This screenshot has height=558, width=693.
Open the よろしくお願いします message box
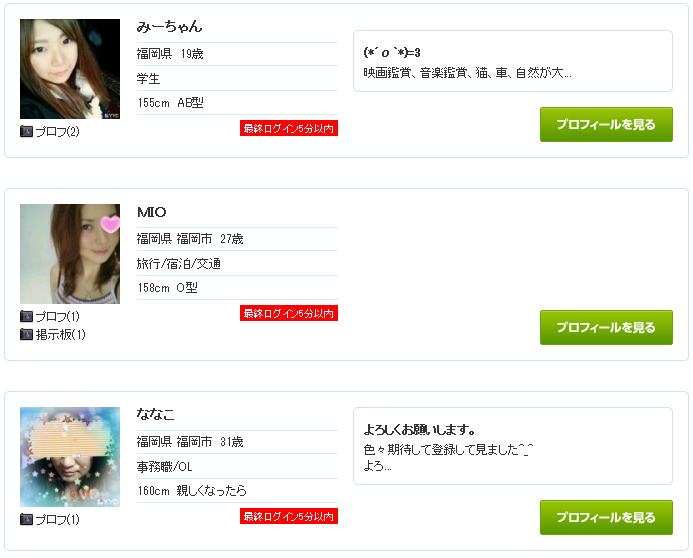pos(513,446)
